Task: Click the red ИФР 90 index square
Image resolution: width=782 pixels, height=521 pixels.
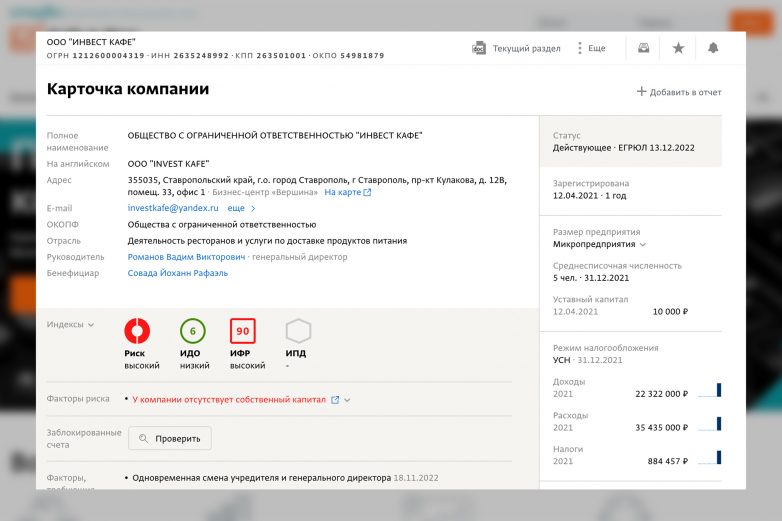Action: click(x=242, y=331)
